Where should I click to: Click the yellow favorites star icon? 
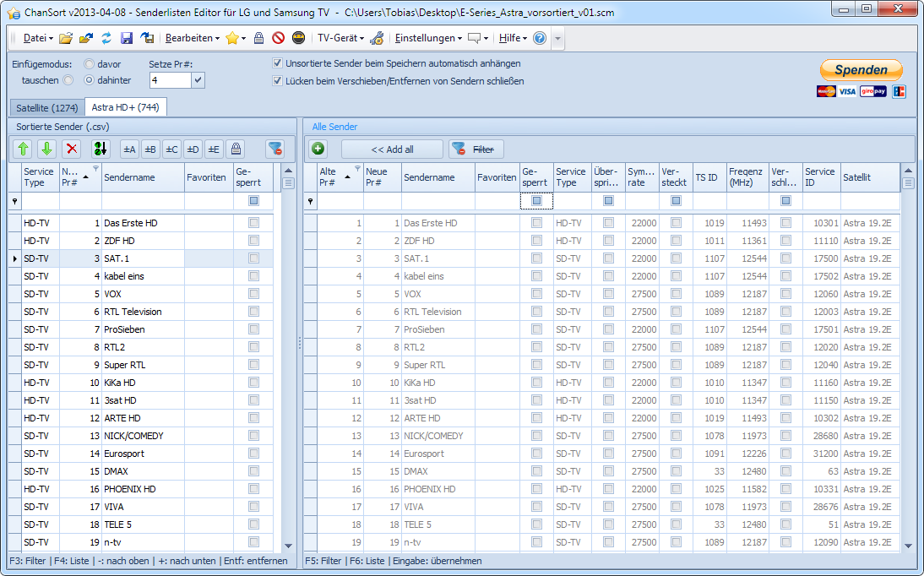(232, 38)
